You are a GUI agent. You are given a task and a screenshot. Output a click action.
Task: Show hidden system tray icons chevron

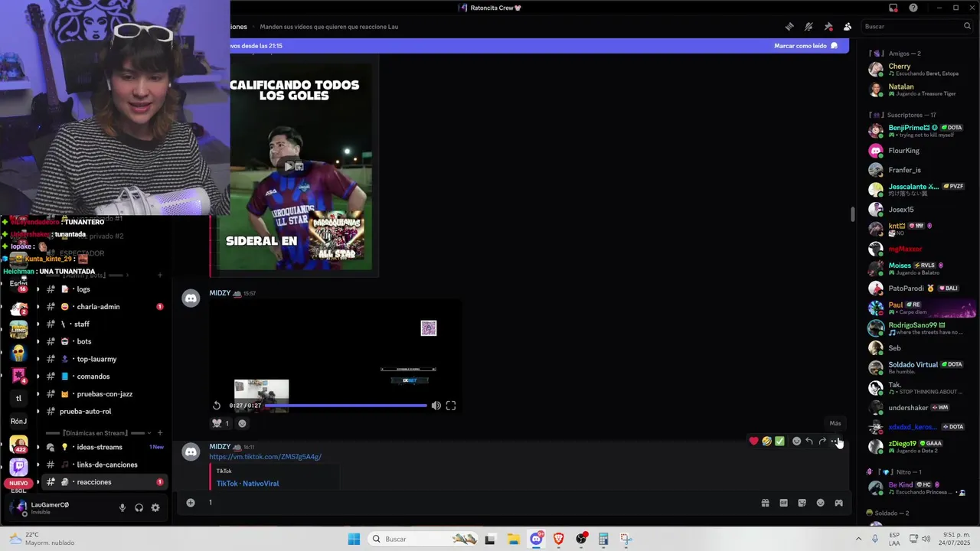pyautogui.click(x=858, y=539)
